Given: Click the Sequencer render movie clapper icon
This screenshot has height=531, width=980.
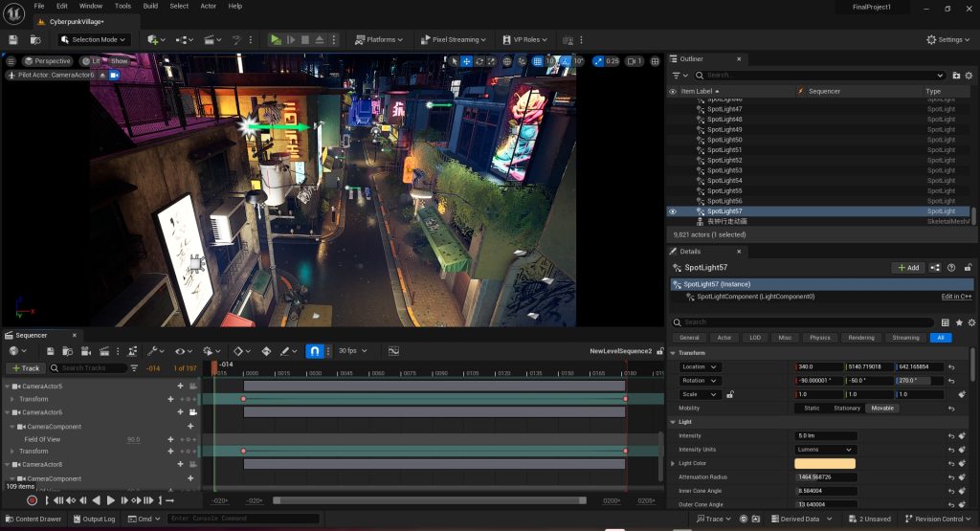Looking at the screenshot, I should (x=104, y=351).
